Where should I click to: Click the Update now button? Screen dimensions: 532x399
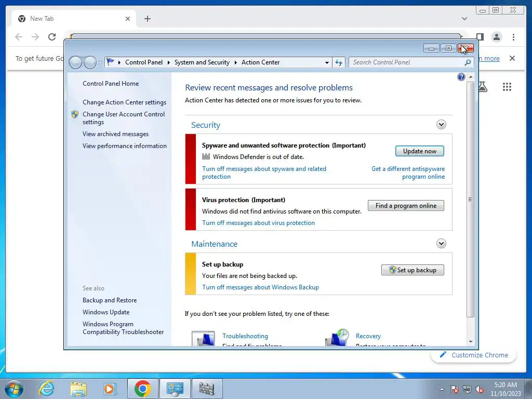[x=419, y=151]
